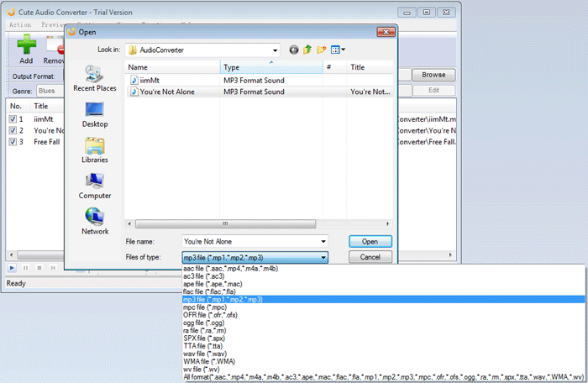This screenshot has height=383, width=588.
Task: Open Libraries in places sidebar
Action: click(94, 150)
